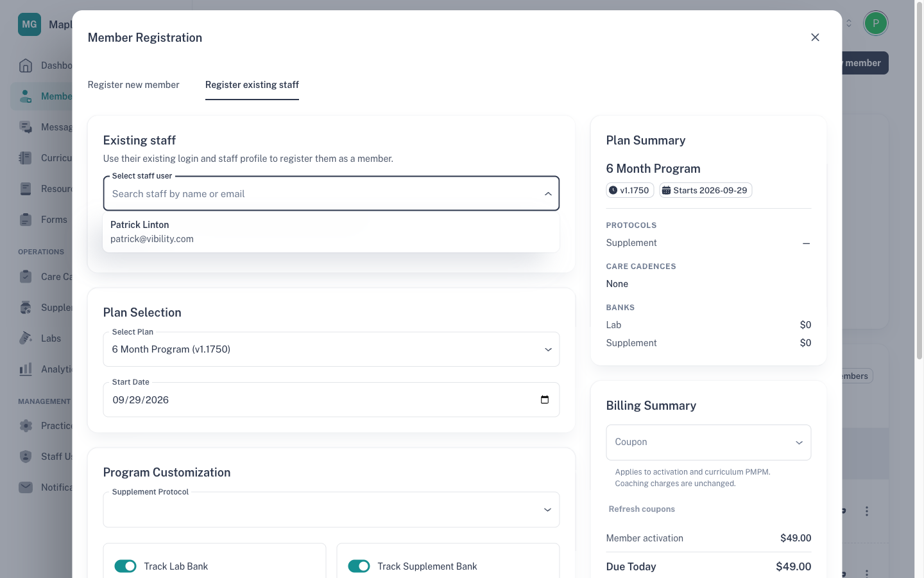
Task: Open Dashboard from sidebar icon
Action: click(x=26, y=66)
